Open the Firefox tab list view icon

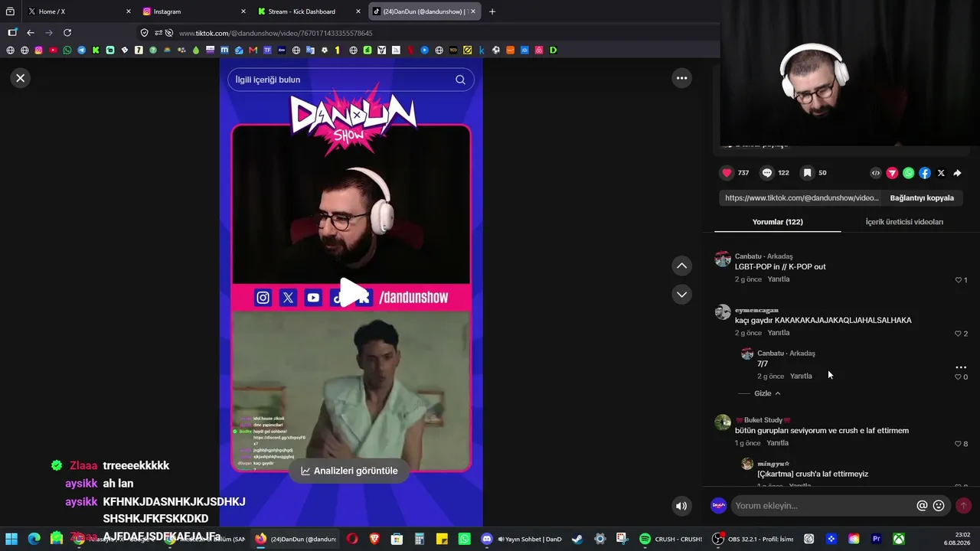(10, 11)
